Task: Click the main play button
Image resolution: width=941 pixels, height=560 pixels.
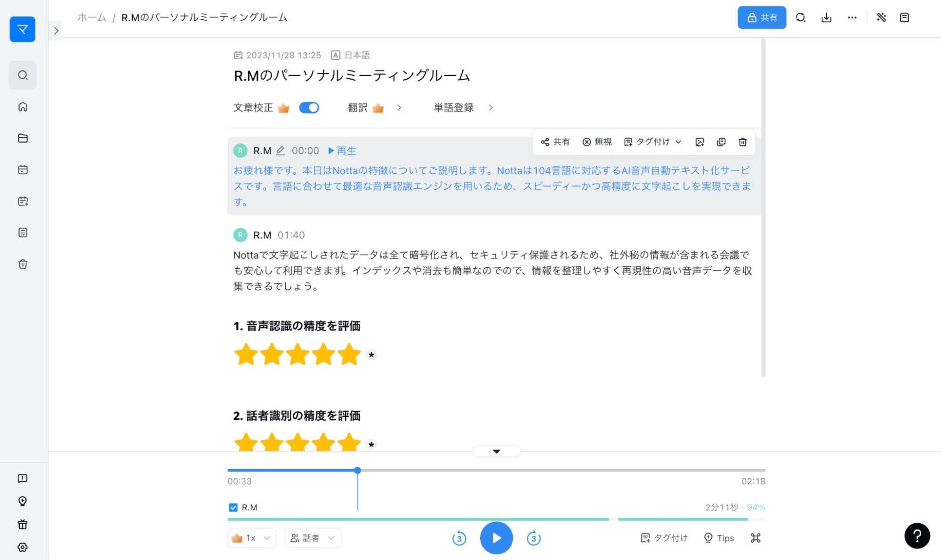Action: 496,538
